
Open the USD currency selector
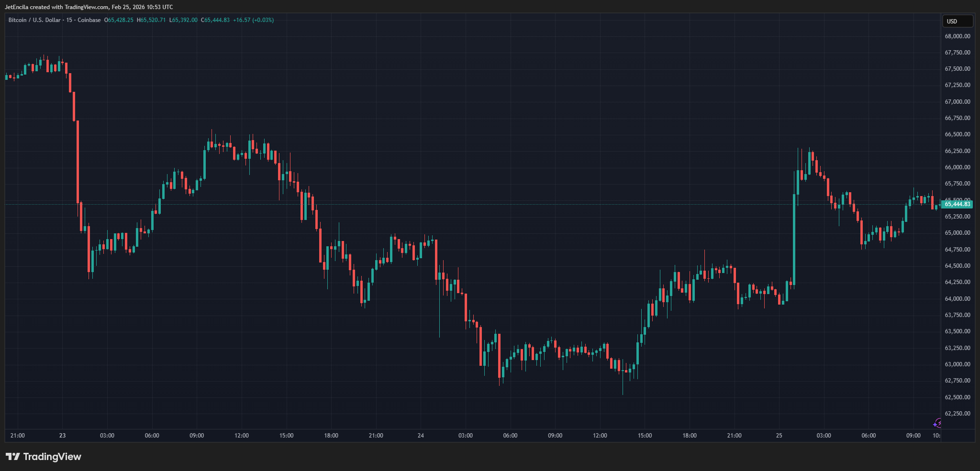coord(957,21)
